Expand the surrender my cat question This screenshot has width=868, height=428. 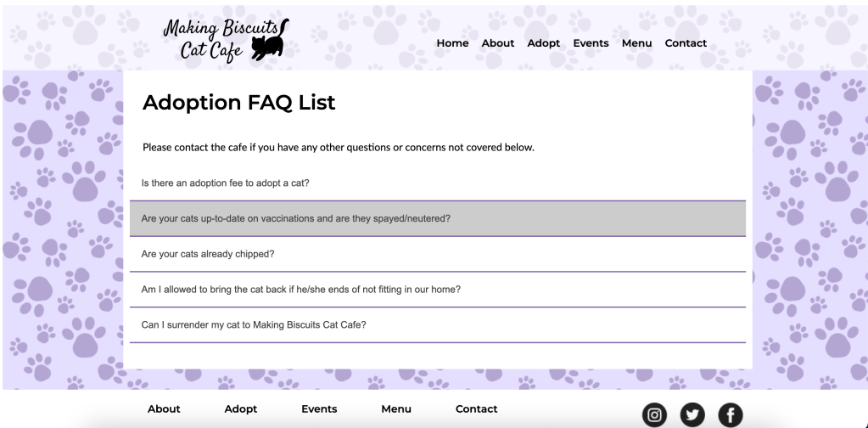438,325
